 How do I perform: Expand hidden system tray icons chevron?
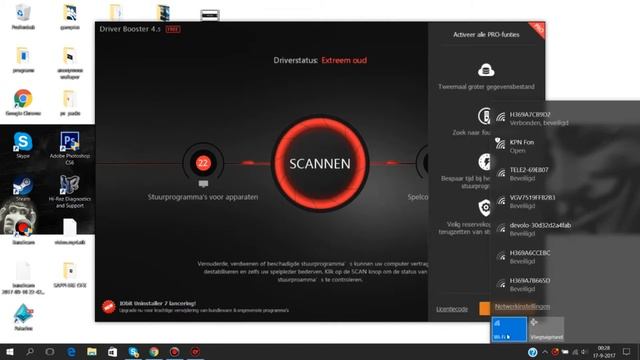click(x=545, y=352)
